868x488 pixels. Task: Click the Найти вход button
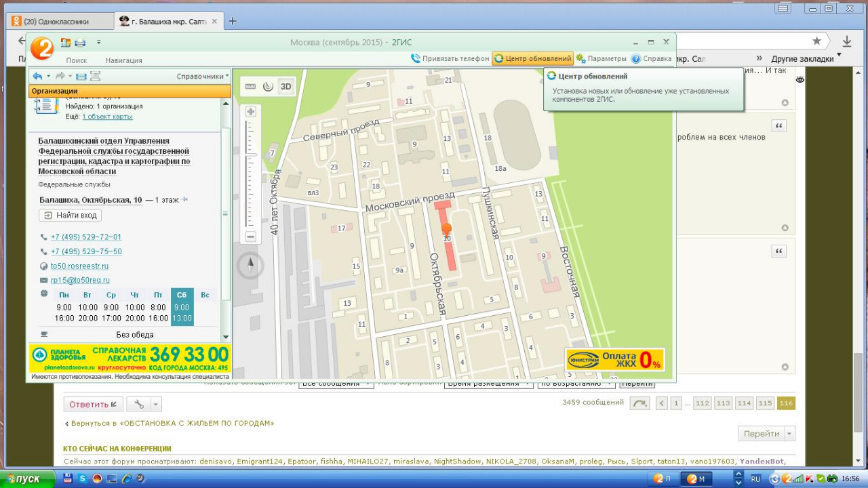71,216
